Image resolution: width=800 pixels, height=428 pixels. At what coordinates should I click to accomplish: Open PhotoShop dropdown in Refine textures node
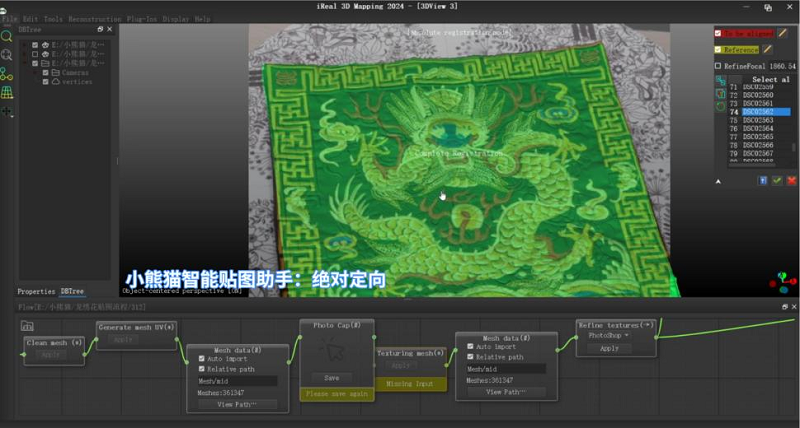pyautogui.click(x=609, y=336)
